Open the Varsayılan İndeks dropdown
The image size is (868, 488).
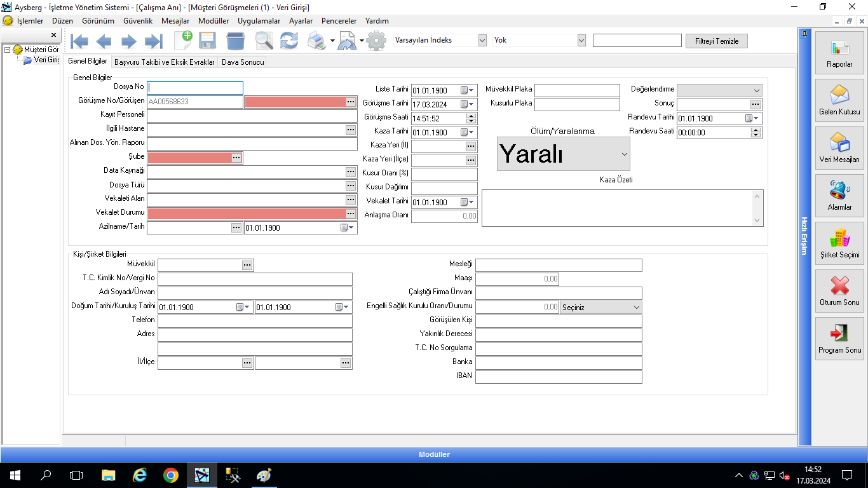coord(482,40)
